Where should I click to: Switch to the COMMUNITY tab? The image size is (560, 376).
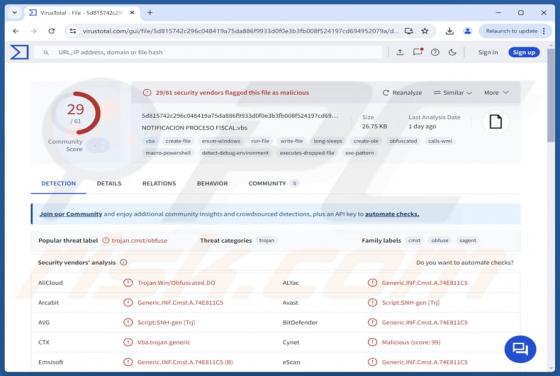tap(273, 184)
